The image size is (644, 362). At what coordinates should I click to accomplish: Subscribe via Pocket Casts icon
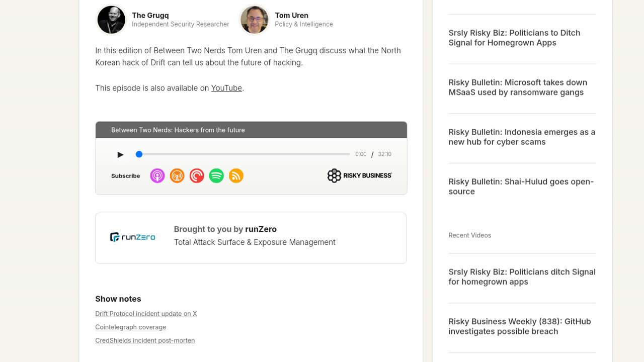click(197, 175)
